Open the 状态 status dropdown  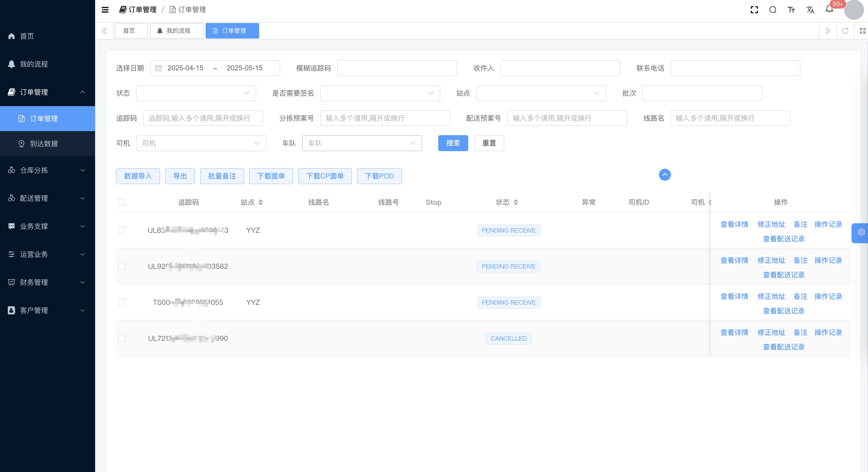coord(196,93)
